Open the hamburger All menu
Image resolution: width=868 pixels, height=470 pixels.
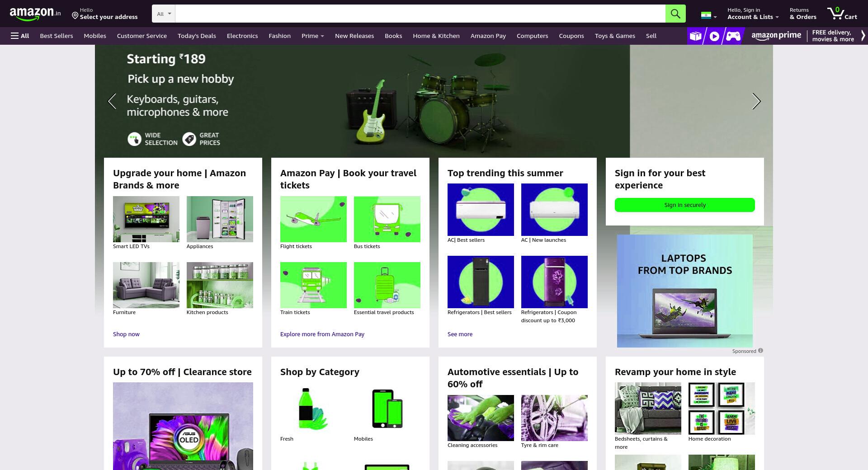20,36
